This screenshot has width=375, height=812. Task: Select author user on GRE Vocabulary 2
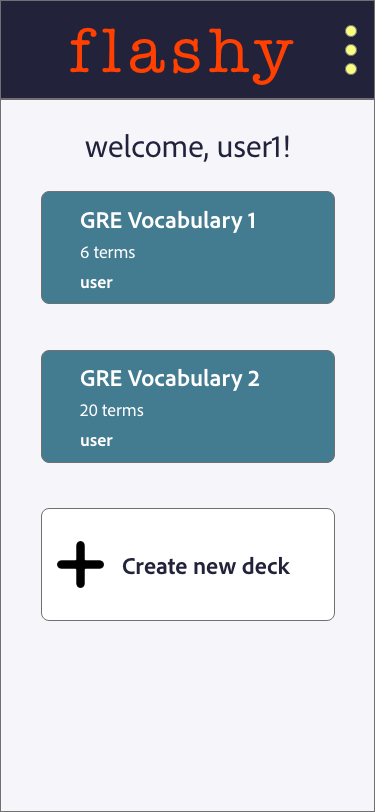pyautogui.click(x=96, y=441)
